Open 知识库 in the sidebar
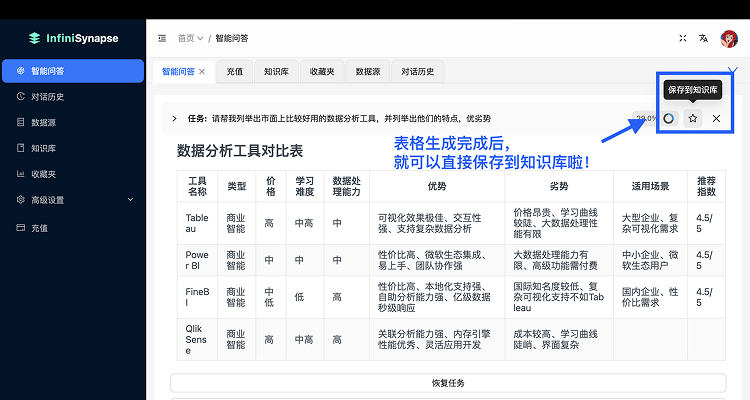This screenshot has height=400, width=750. (73, 148)
